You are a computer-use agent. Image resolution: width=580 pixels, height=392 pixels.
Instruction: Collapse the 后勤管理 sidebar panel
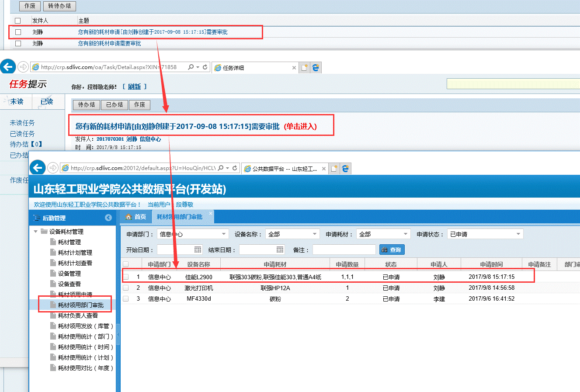point(108,218)
